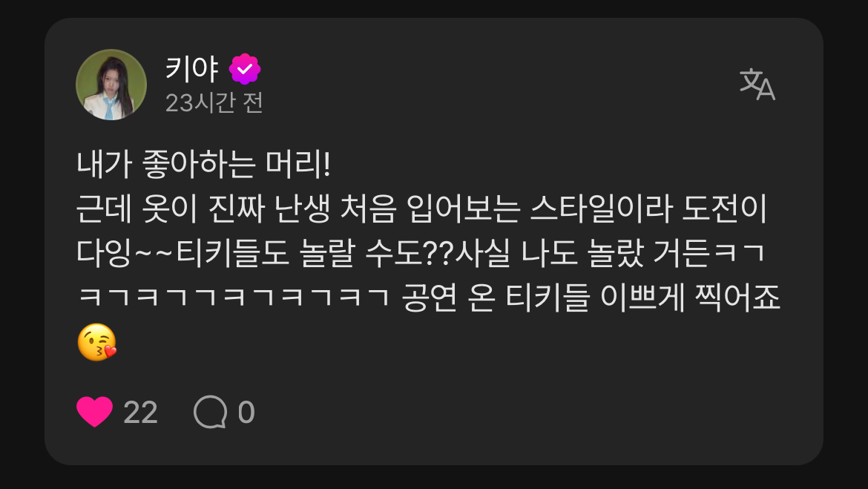Click the word 도전이 at the line end
Viewport: 868px width, 489px height.
(x=725, y=209)
